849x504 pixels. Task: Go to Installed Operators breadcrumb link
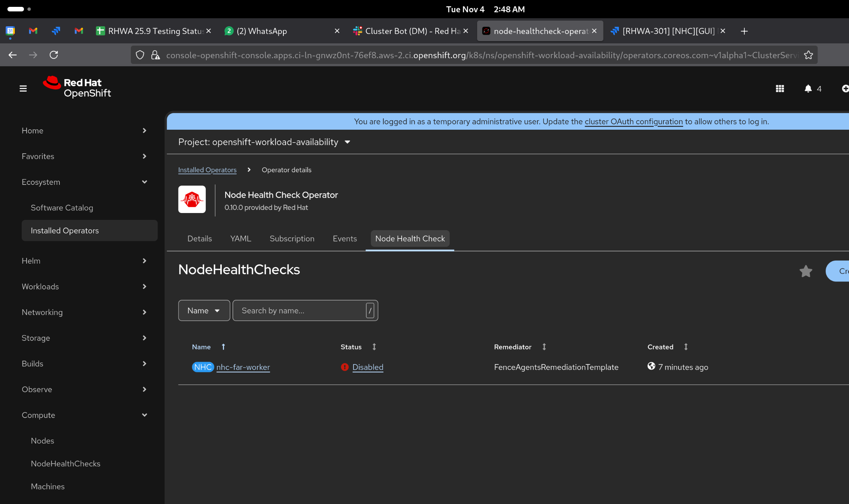[x=207, y=170]
